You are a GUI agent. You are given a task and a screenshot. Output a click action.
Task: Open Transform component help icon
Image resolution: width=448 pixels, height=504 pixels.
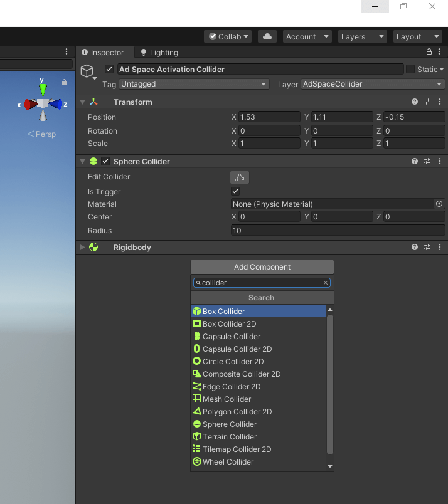coord(415,102)
